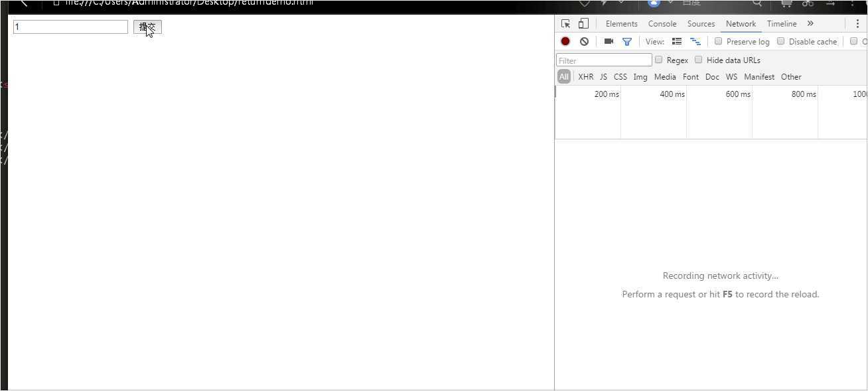The width and height of the screenshot is (868, 391).
Task: Tick Hide data URLs checkbox
Action: (698, 60)
